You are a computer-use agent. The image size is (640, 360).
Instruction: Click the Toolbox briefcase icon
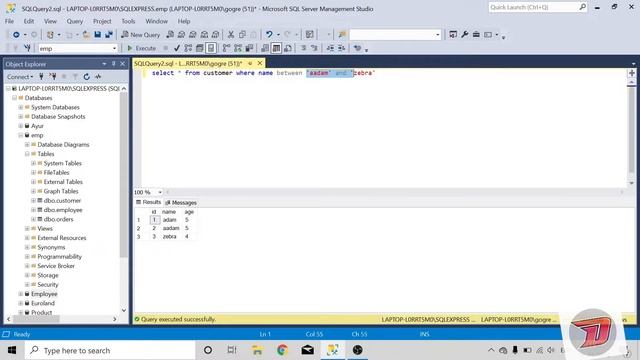(476, 35)
